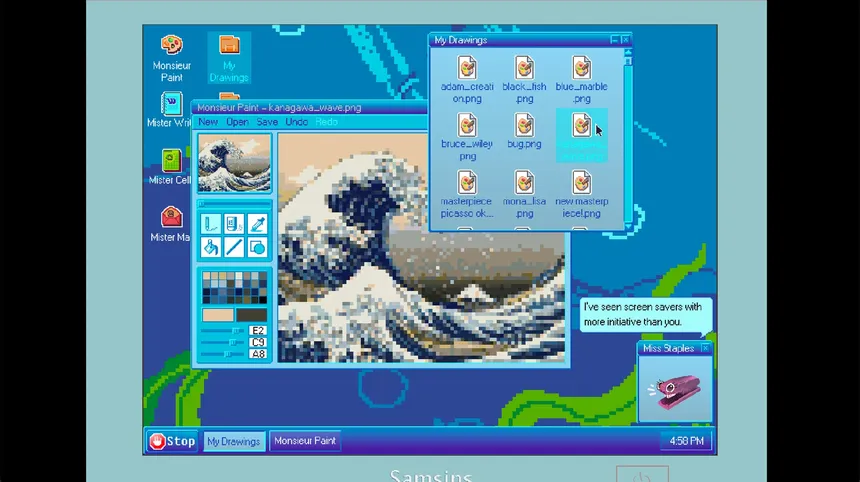
Task: Click the Mister Mail desktop icon
Action: (x=171, y=224)
